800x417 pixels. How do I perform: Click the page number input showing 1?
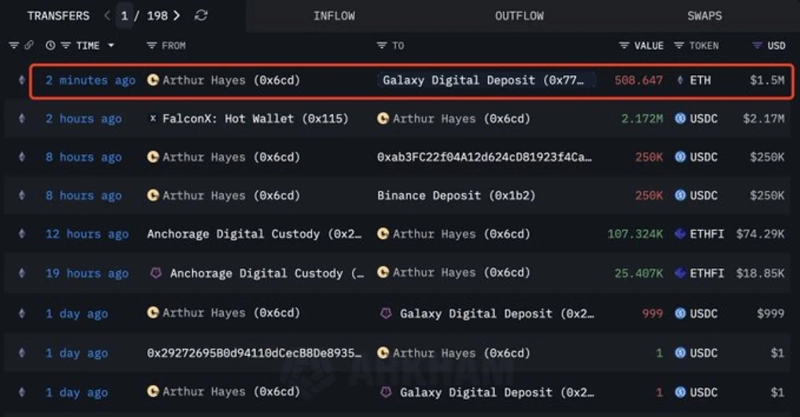(124, 16)
